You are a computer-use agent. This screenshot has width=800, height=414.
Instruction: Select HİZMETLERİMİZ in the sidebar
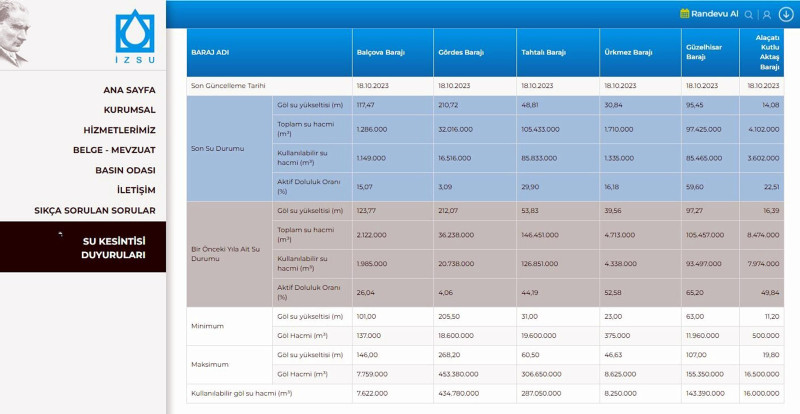[119, 130]
